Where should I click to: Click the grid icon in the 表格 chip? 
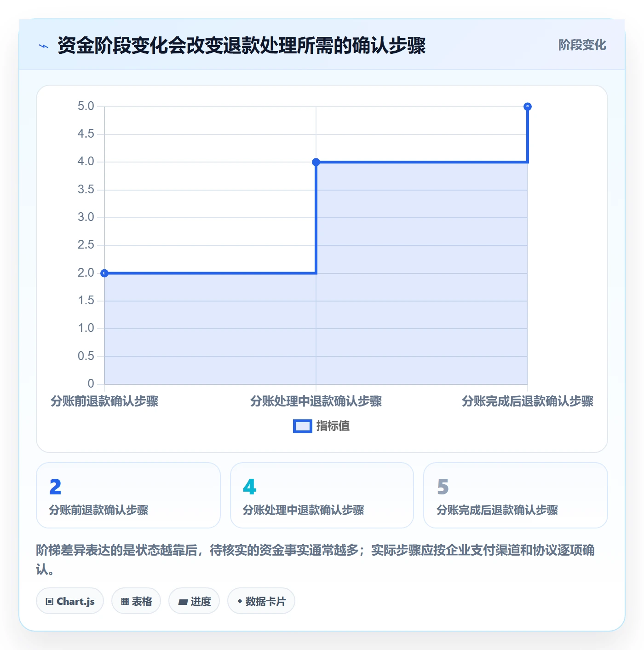(125, 602)
